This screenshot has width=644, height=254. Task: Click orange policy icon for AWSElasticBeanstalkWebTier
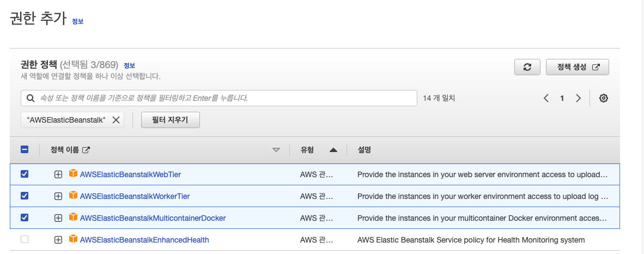[73, 174]
